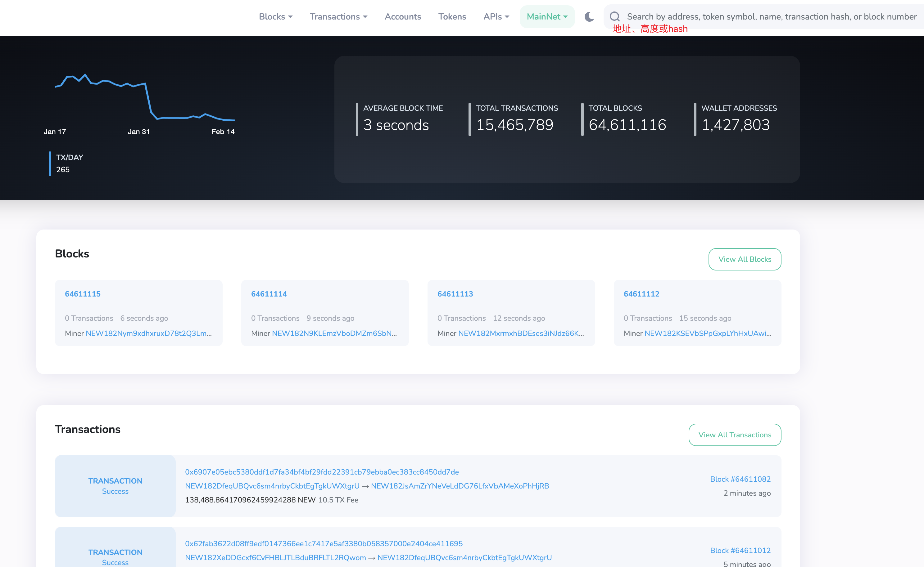Open Block #64611082 link
Screen dimensions: 924x567
(740, 479)
